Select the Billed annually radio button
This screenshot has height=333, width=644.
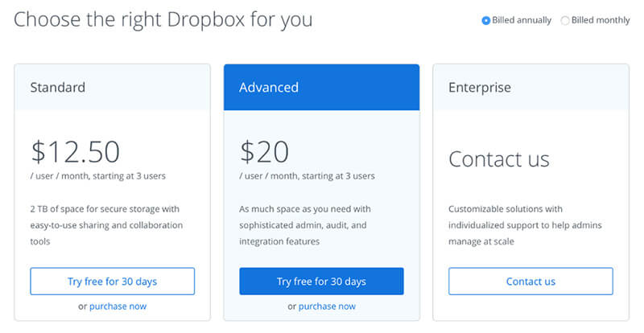click(x=485, y=20)
